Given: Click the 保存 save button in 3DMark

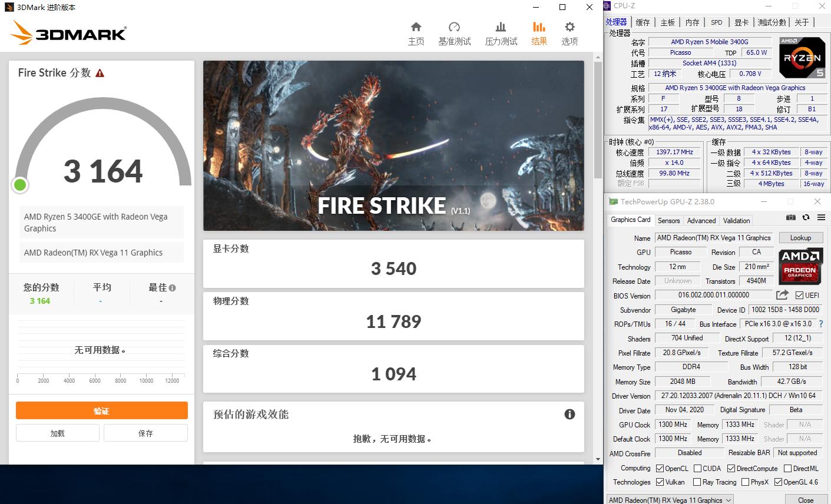Looking at the screenshot, I should tap(145, 433).
